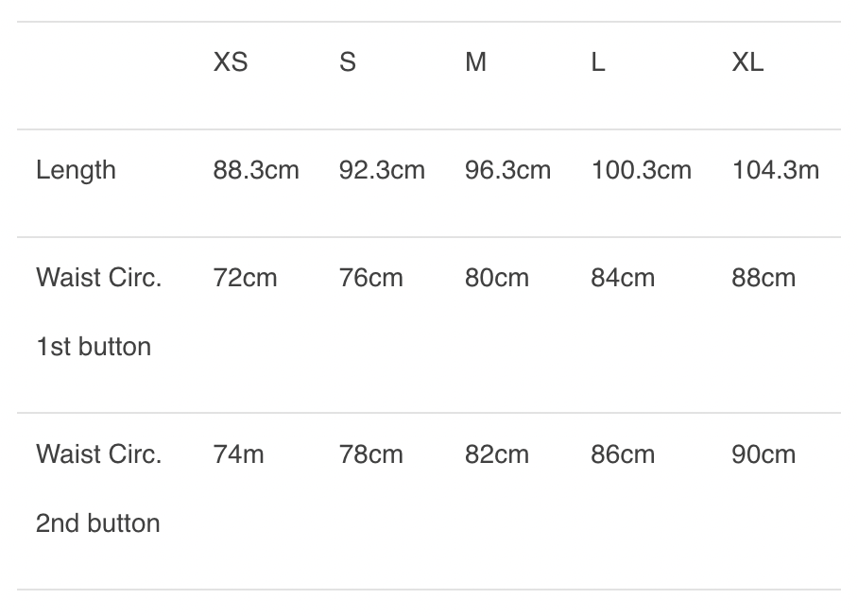Select the 88.3cm length value
This screenshot has height=616, width=858.
[x=256, y=170]
